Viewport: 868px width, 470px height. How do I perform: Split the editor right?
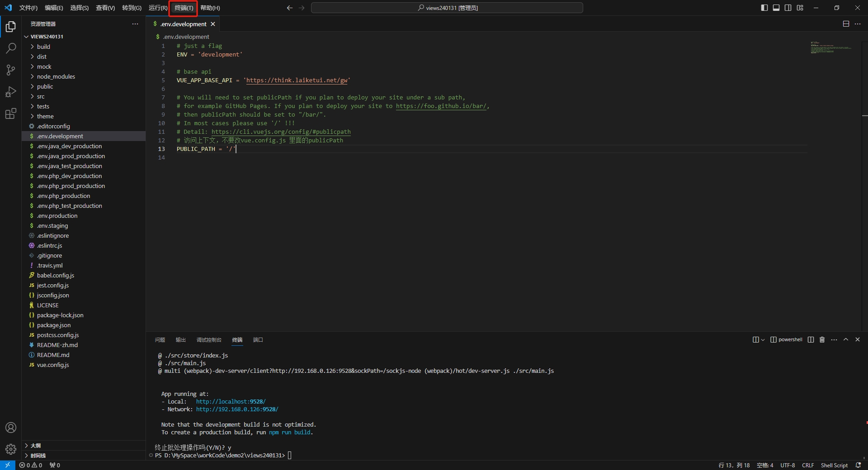pos(846,24)
